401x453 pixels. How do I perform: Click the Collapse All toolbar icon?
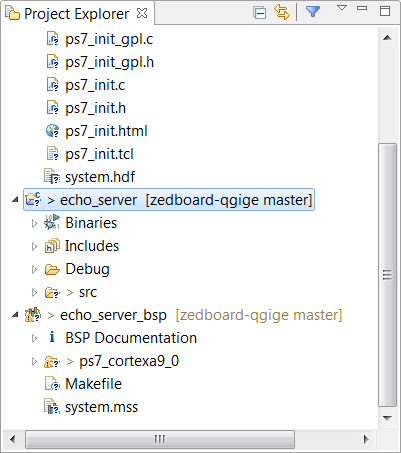click(259, 13)
